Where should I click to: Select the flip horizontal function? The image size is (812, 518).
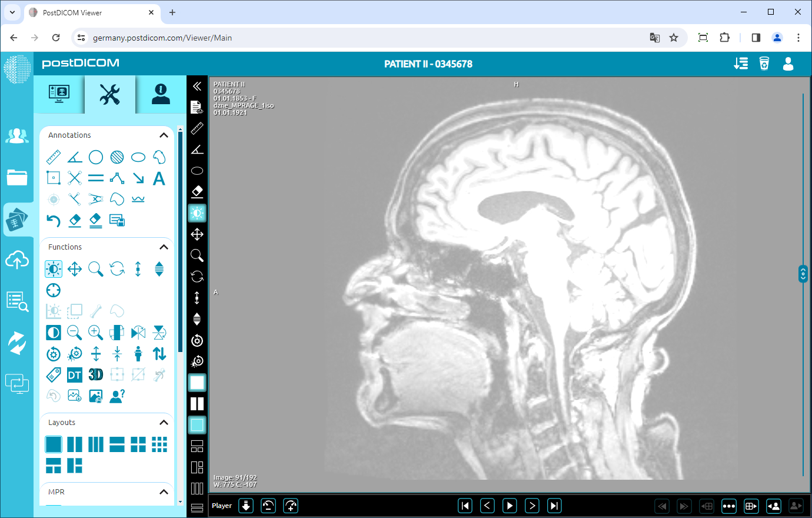pos(138,333)
